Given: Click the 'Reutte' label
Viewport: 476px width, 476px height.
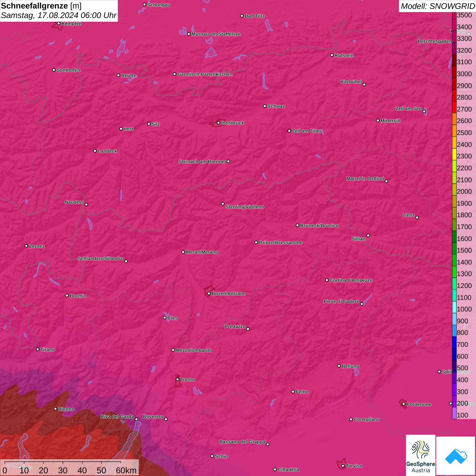Looking at the screenshot, I should (129, 75).
